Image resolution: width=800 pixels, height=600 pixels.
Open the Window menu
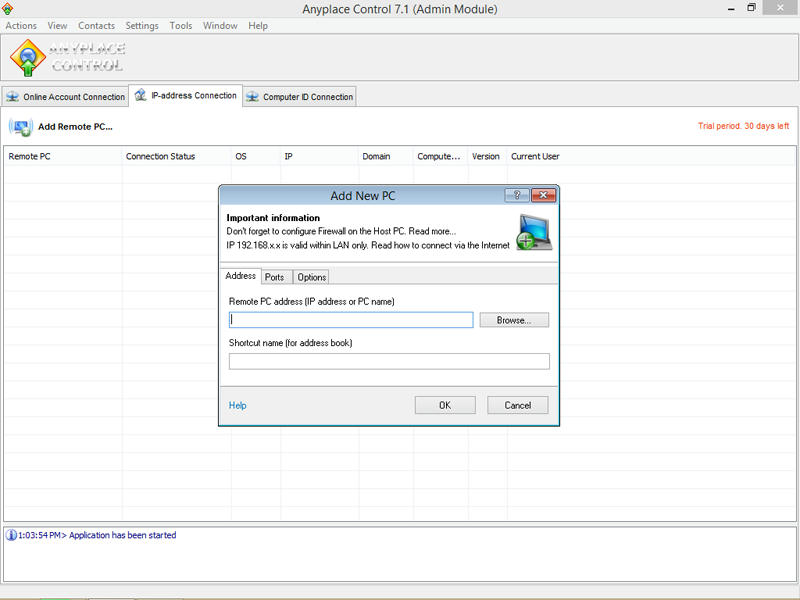[220, 26]
